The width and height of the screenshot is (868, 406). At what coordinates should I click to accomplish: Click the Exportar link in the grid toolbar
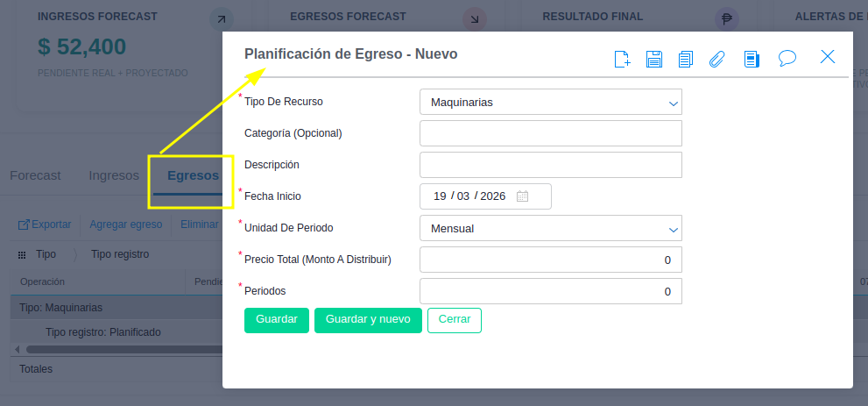[45, 224]
